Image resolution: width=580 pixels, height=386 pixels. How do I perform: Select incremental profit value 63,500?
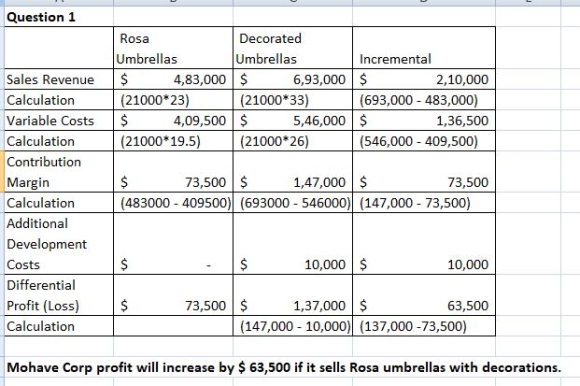click(x=424, y=295)
